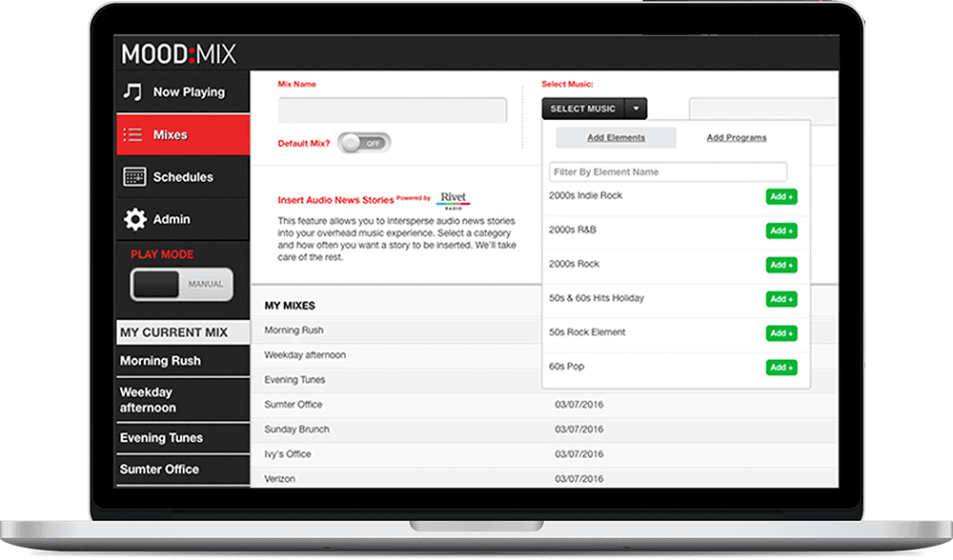Screen dimensions: 953x560
Task: Switch to the Add Programs tab
Action: [x=737, y=138]
